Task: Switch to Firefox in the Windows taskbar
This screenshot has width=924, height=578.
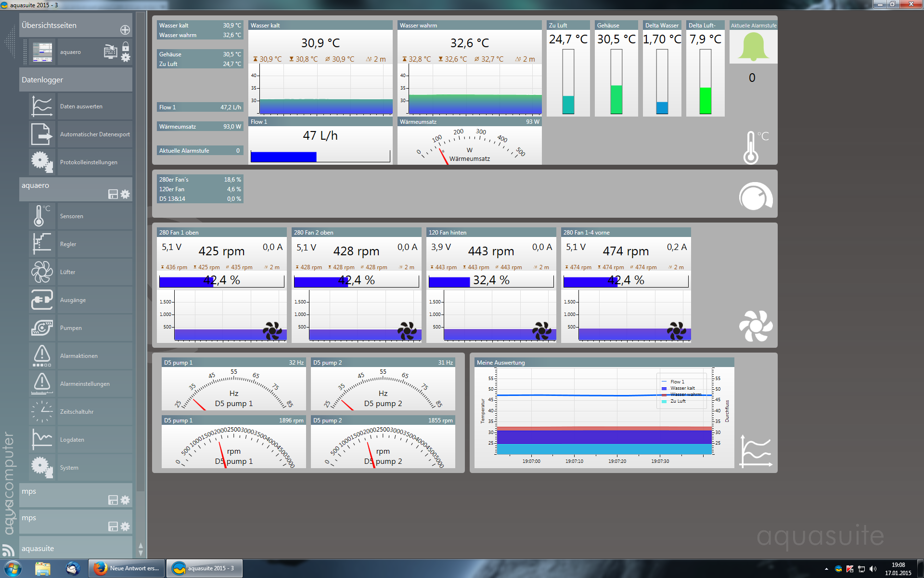Action: [127, 568]
